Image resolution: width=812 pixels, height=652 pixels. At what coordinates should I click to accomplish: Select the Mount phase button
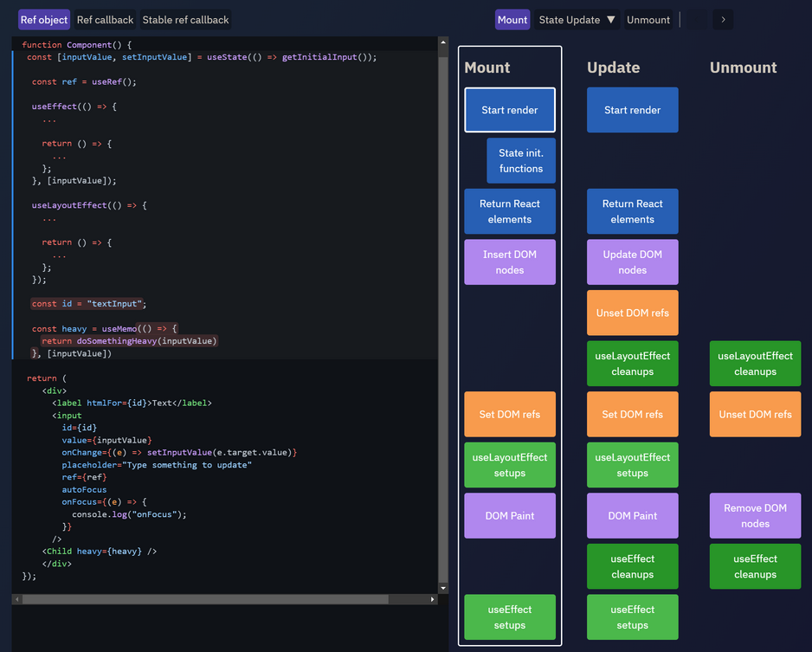pyautogui.click(x=512, y=20)
